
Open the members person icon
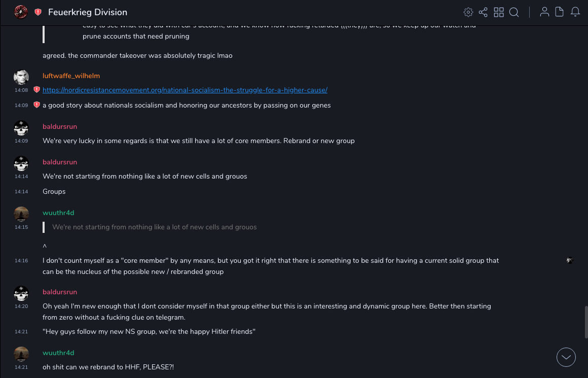(544, 12)
